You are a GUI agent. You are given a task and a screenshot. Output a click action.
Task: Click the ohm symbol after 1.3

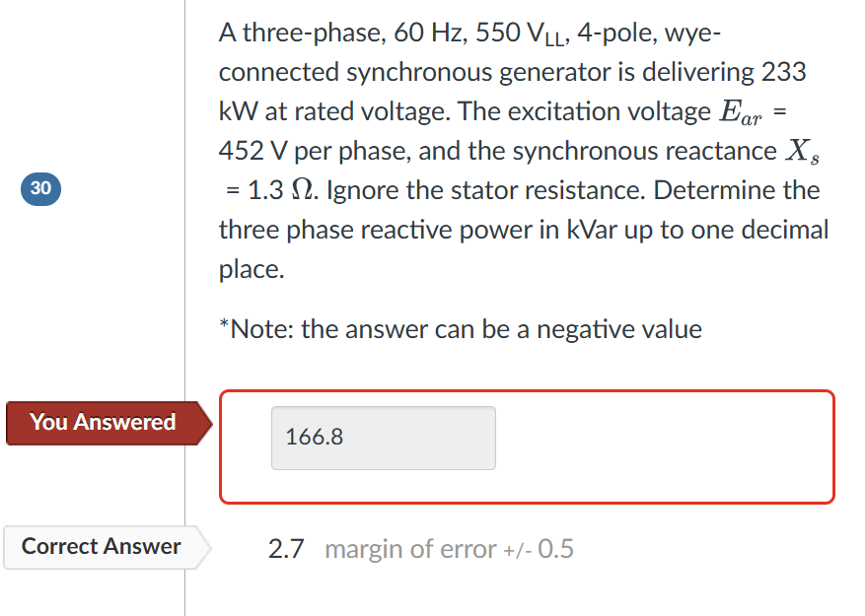tap(302, 190)
